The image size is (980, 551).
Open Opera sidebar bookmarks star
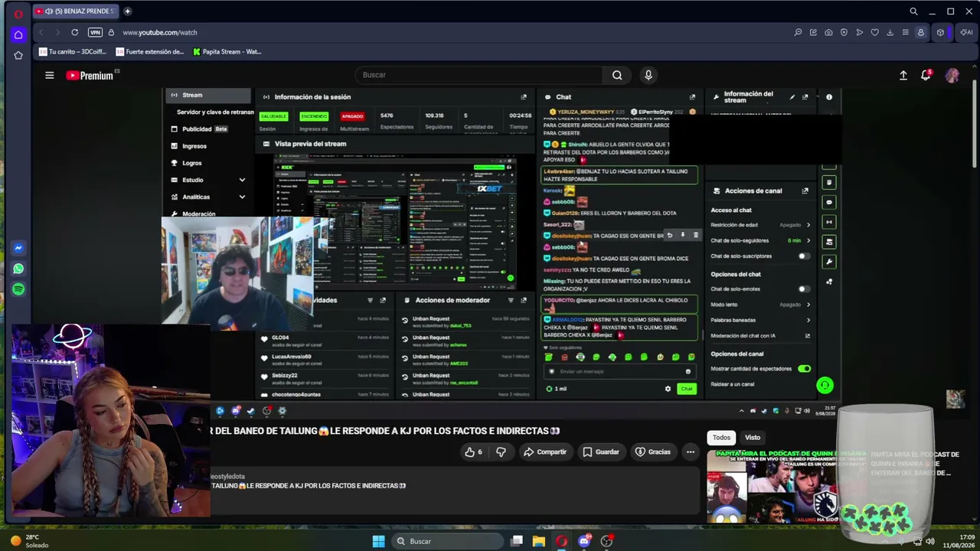coord(18,55)
